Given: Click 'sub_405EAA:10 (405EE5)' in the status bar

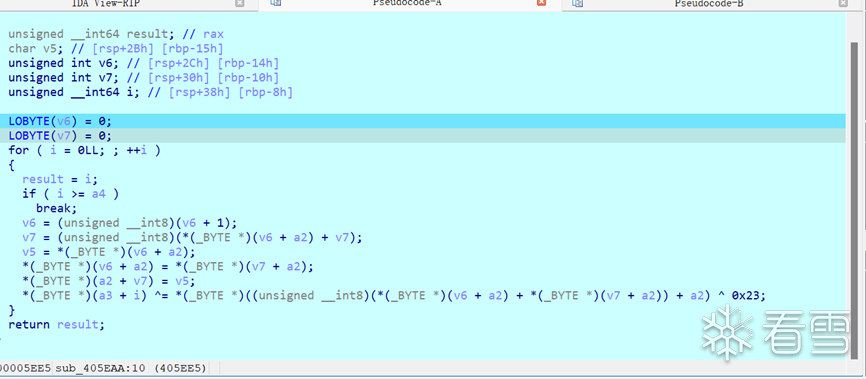Looking at the screenshot, I should point(132,368).
